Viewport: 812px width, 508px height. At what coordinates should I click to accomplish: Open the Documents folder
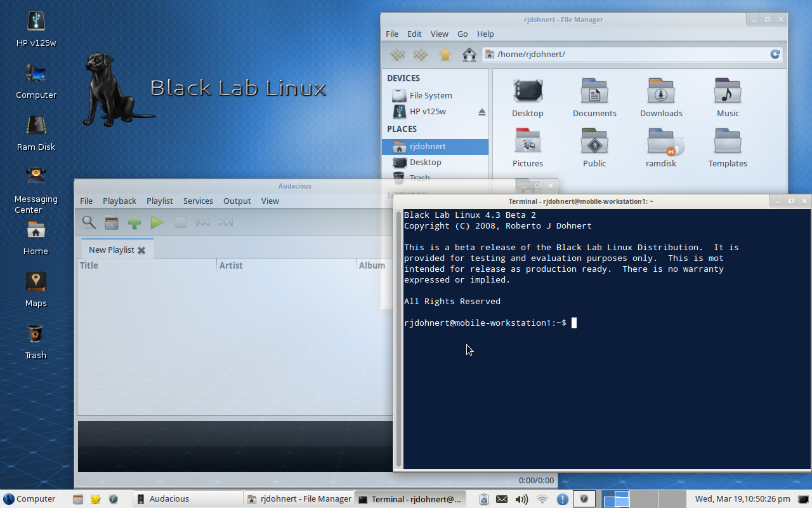[594, 98]
